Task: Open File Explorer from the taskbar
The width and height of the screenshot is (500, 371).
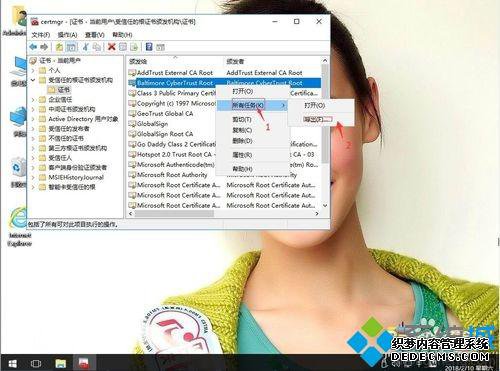Action: (x=61, y=363)
